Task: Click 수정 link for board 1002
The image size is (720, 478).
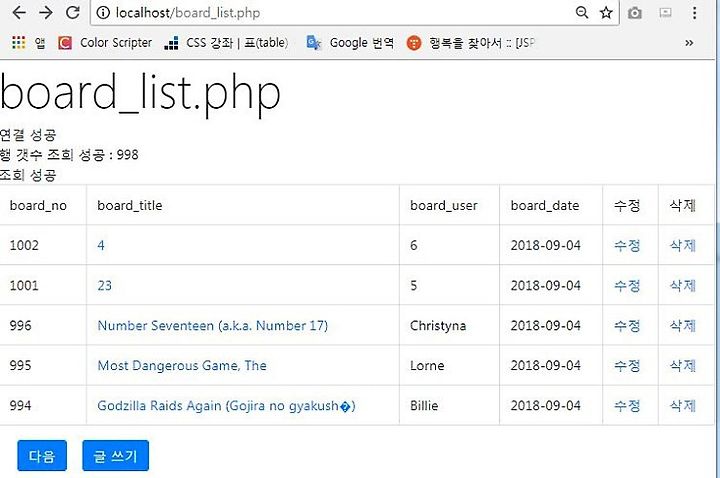Action: tap(627, 245)
